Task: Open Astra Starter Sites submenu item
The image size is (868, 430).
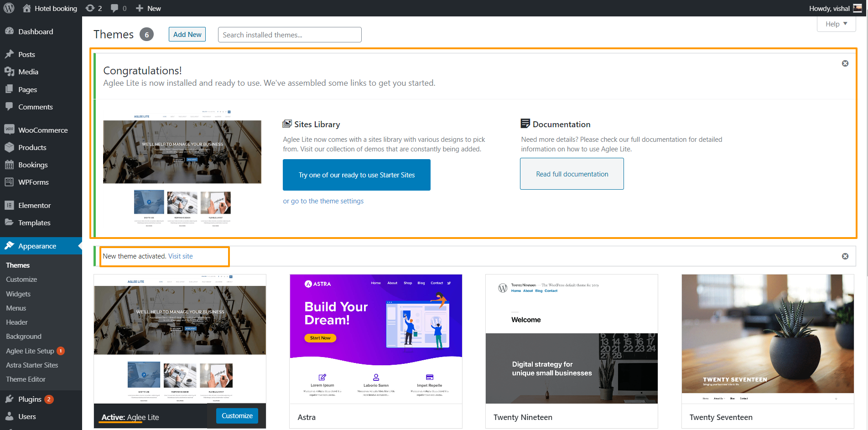Action: coord(32,365)
